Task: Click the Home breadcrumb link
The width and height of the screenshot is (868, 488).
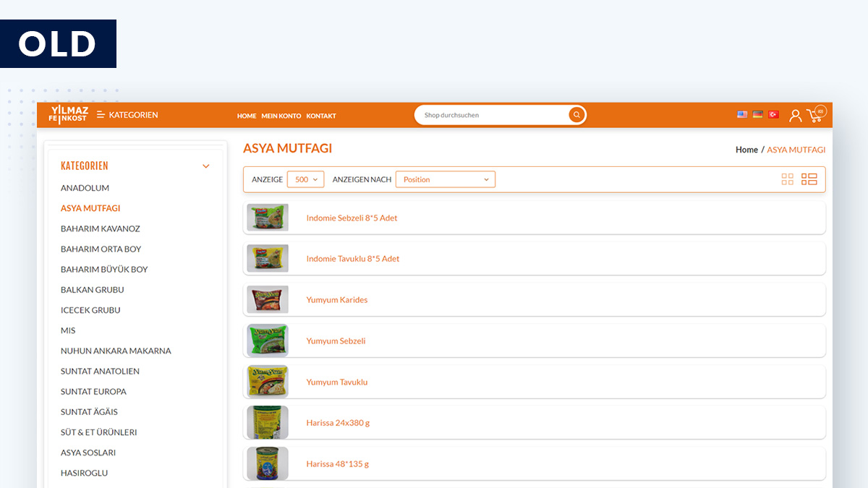Action: coord(746,150)
